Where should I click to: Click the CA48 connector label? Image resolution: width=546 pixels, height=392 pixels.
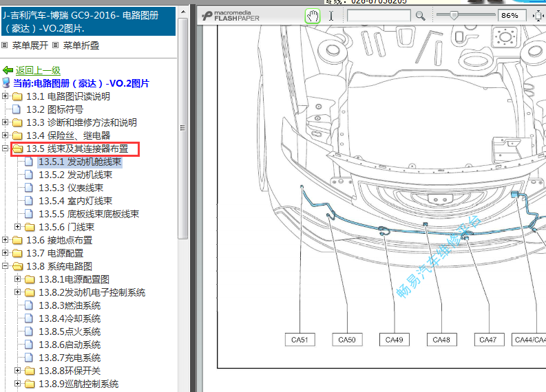[441, 340]
